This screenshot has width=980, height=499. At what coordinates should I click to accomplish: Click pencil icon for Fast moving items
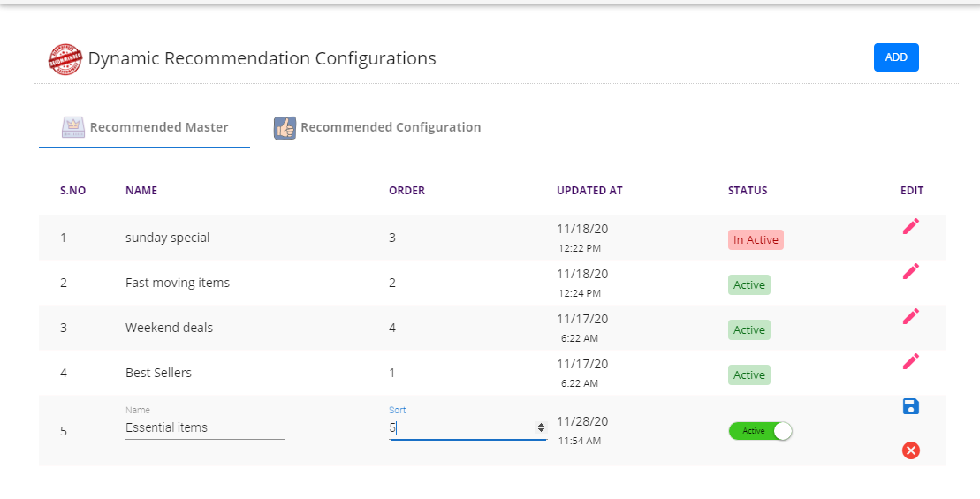(x=911, y=271)
